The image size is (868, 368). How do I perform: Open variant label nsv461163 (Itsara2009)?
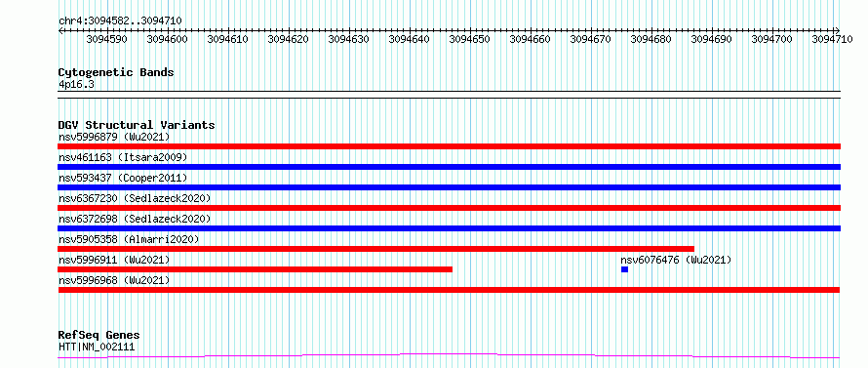pyautogui.click(x=123, y=157)
